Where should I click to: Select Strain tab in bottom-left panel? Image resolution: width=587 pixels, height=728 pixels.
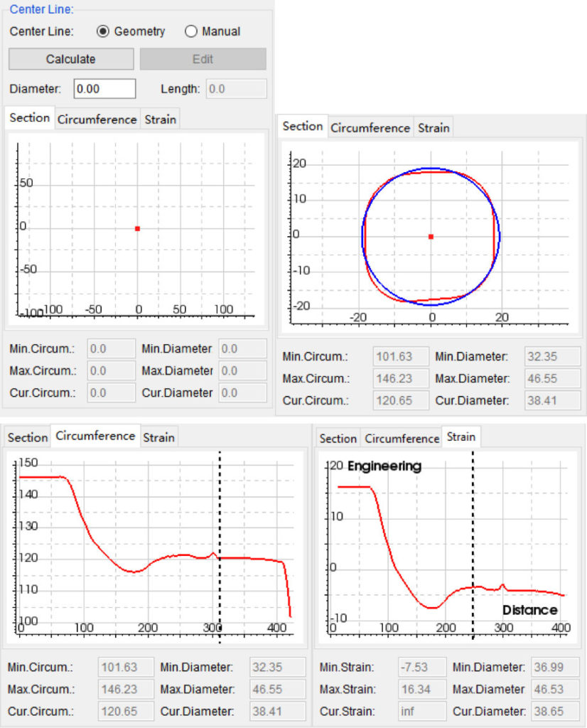pyautogui.click(x=158, y=438)
